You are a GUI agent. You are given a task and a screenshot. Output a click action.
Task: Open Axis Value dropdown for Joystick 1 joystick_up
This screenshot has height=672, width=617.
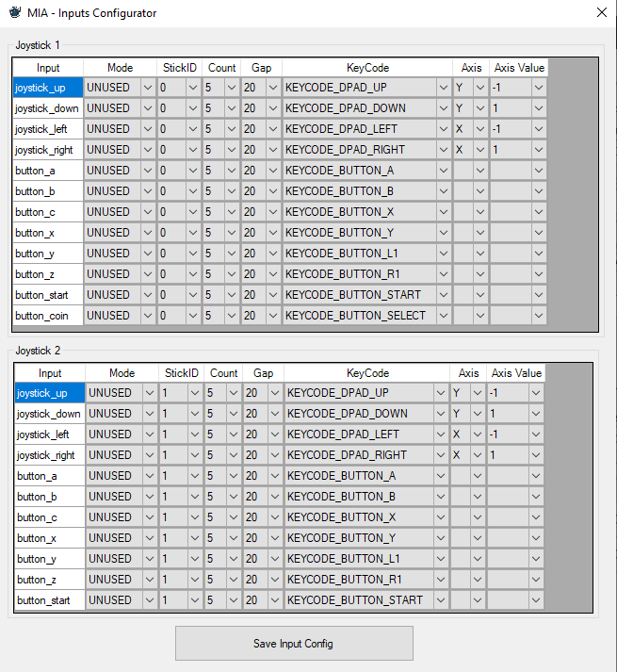[539, 88]
